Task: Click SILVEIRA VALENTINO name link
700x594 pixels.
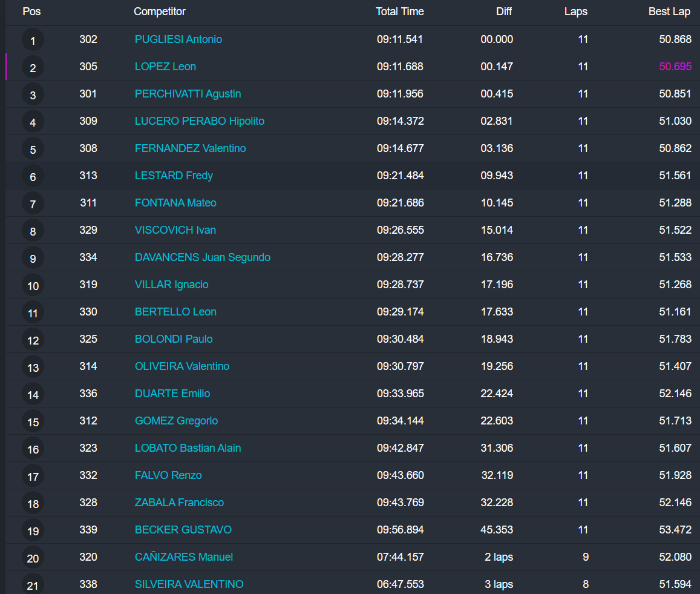Action: (x=189, y=584)
